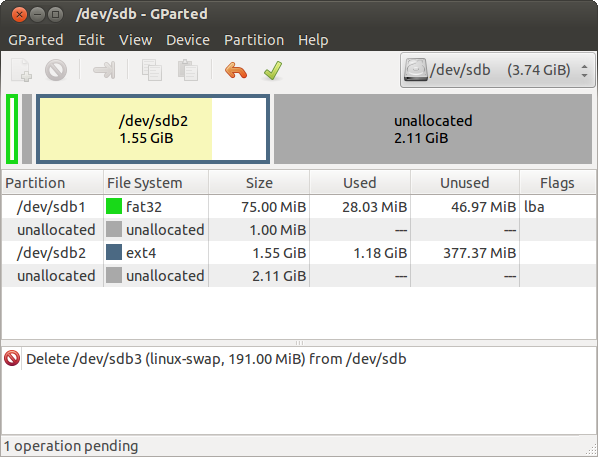Click the green fat32 color swatch
Image resolution: width=598 pixels, height=457 pixels.
tap(114, 206)
